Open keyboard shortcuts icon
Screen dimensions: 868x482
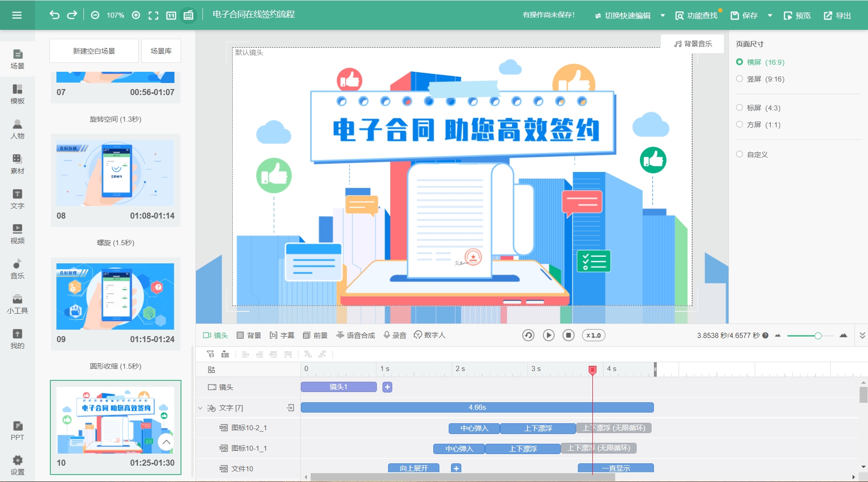point(188,15)
